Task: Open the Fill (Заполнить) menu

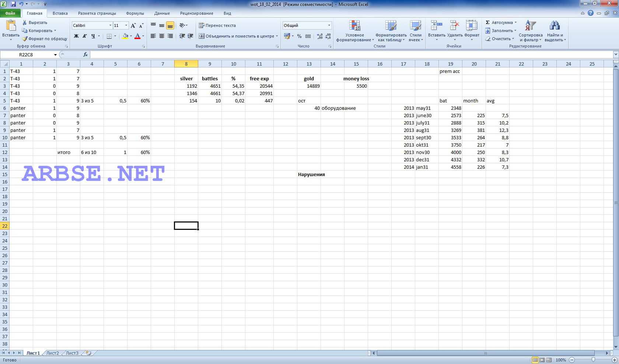Action: [x=501, y=31]
